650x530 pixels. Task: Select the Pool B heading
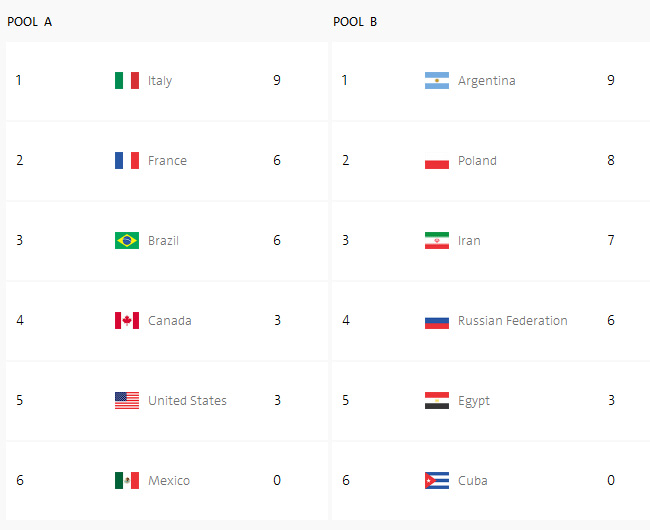click(x=355, y=21)
